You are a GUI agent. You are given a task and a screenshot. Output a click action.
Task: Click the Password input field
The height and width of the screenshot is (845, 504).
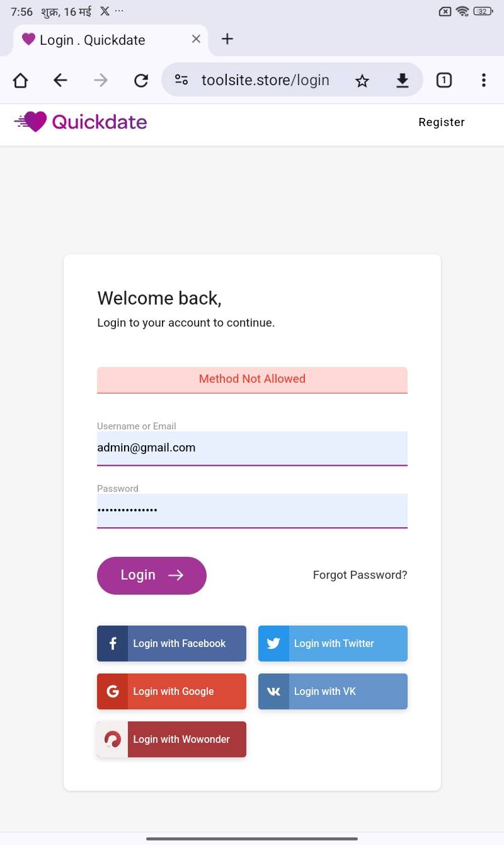[252, 510]
